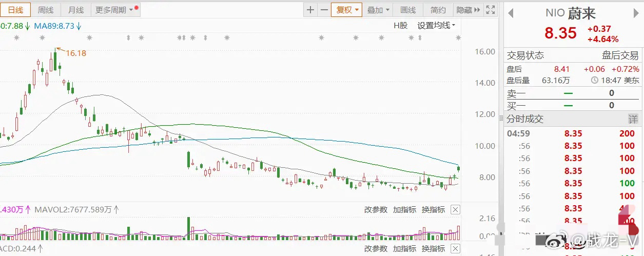This screenshot has height=256, width=644.
Task: Click the 买一 bid row
Action: tap(574, 105)
